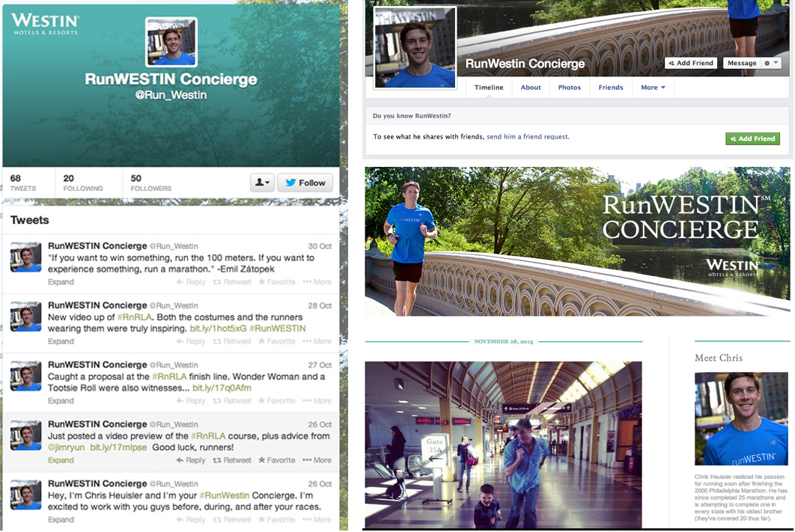Open More options on 27 Oct tweet
This screenshot has width=795, height=532.
(x=317, y=401)
